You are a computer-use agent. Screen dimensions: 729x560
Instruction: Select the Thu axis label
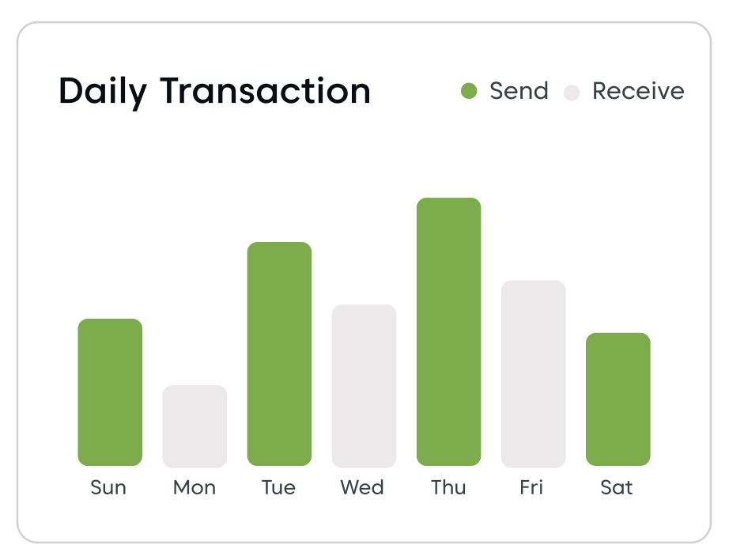(448, 487)
